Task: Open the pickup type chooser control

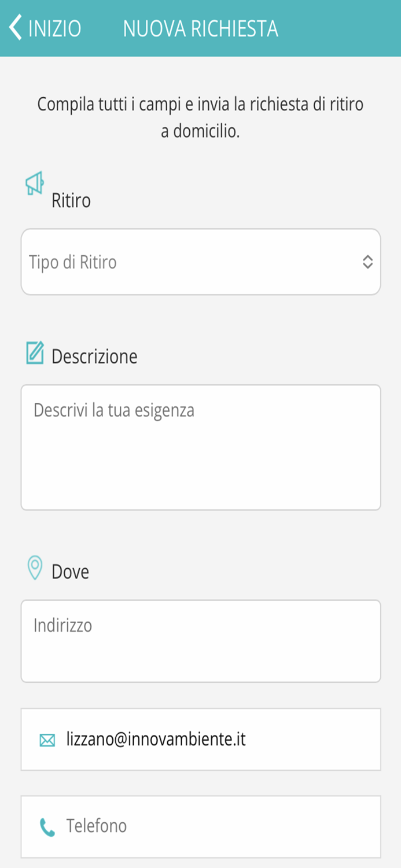Action: click(x=200, y=261)
